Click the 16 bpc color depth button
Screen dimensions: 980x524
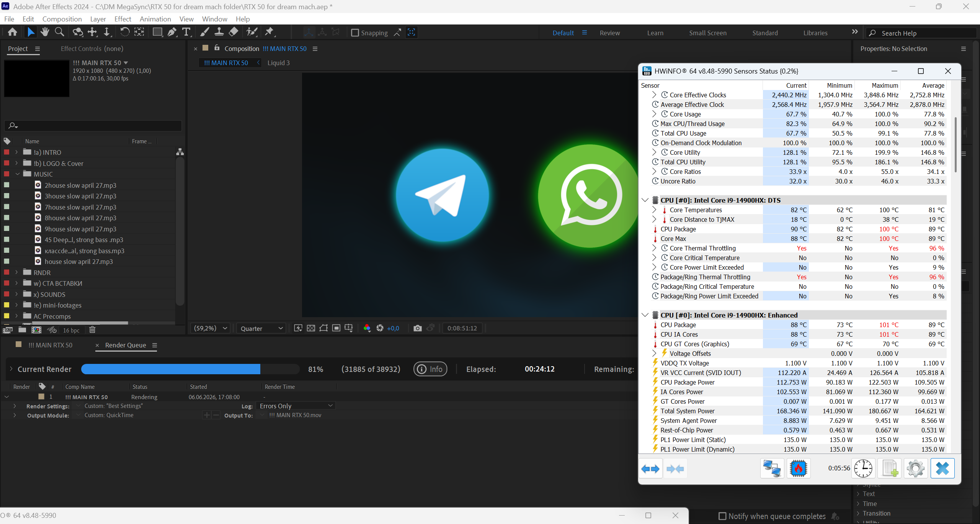pyautogui.click(x=71, y=330)
